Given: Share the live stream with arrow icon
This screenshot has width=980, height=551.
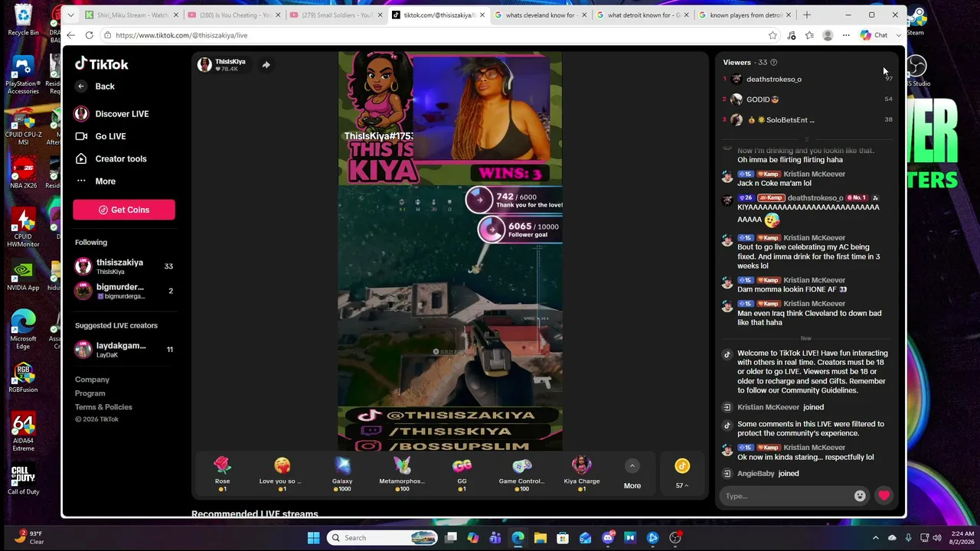Looking at the screenshot, I should click(266, 65).
